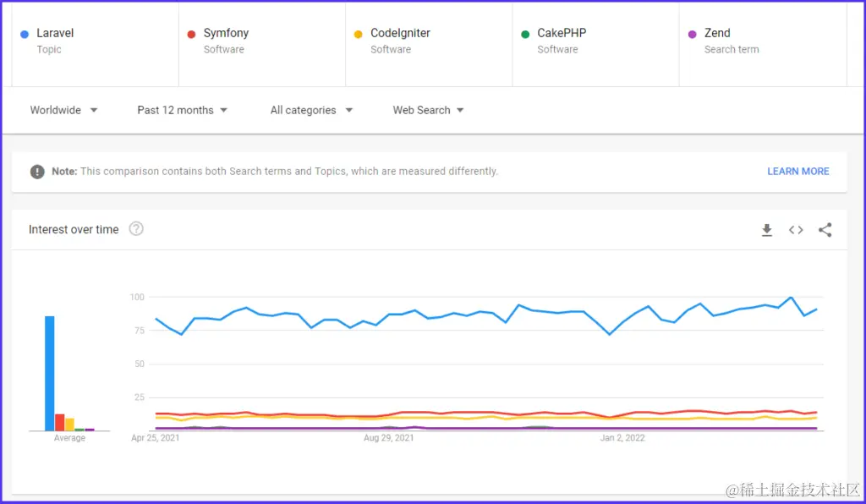
Task: Click the Laravel trend line on the chart
Action: click(x=465, y=313)
